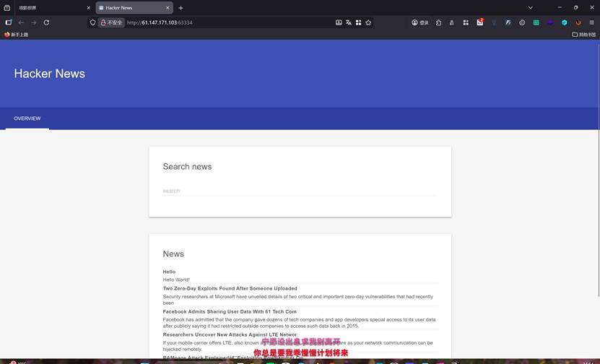
Task: Open the 登录 account sign-in
Action: click(x=420, y=22)
